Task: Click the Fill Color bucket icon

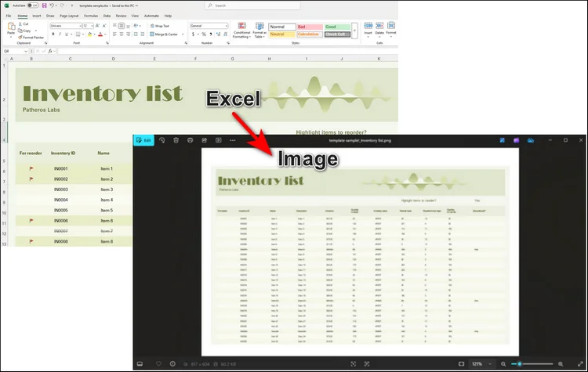Action: [89, 34]
